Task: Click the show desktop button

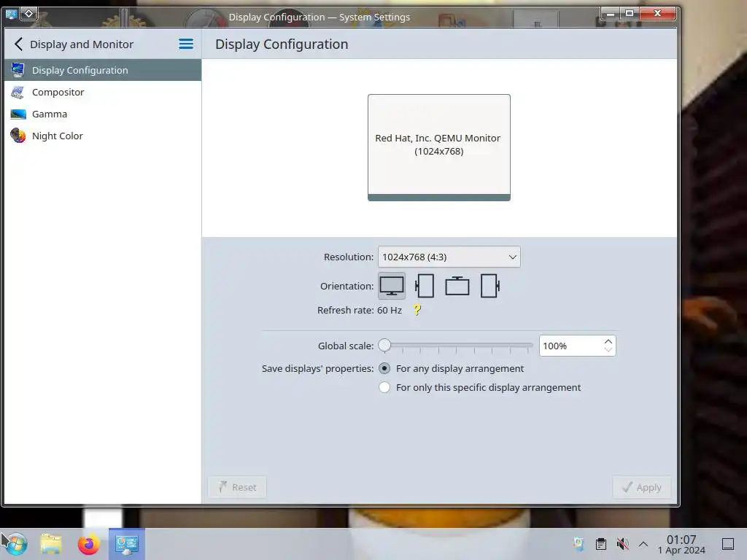Action: pos(728,544)
